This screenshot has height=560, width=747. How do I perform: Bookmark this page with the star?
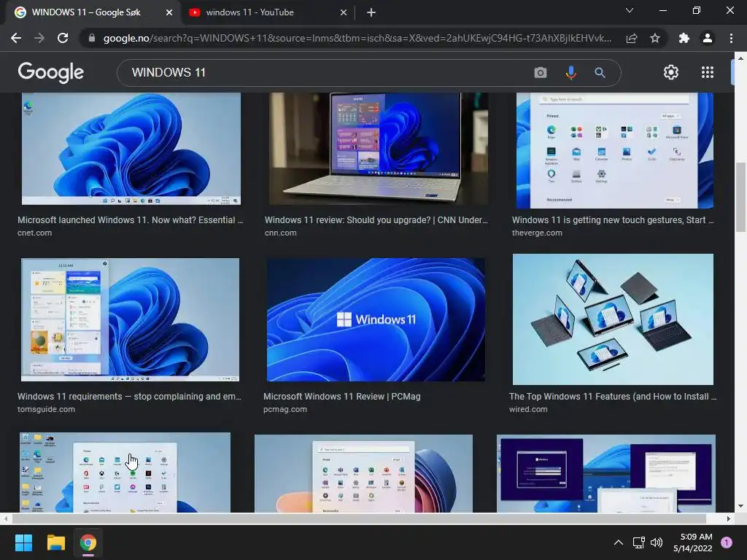pyautogui.click(x=655, y=38)
